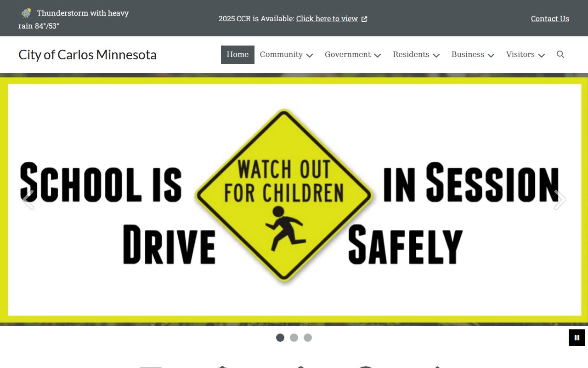Open the Government navigation item
This screenshot has height=368, width=588.
click(x=348, y=55)
